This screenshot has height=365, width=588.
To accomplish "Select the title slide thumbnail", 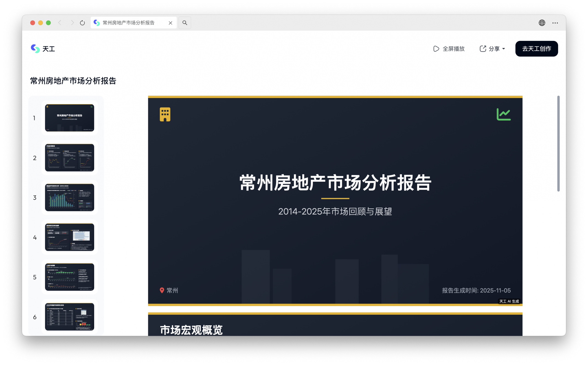I will point(69,118).
